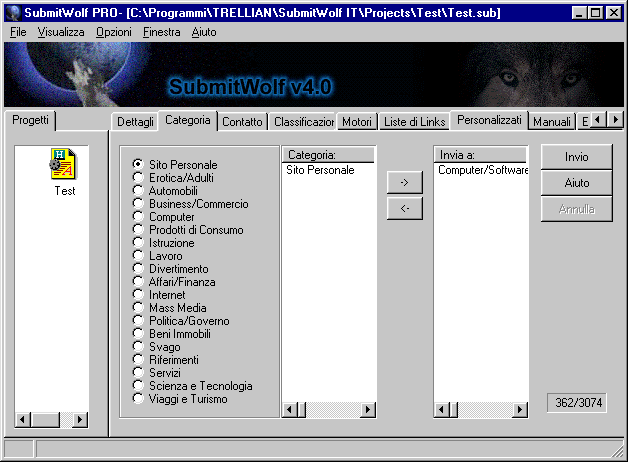Image resolution: width=628 pixels, height=462 pixels.
Task: Click the SubmitWolf title bar app icon
Action: (x=14, y=13)
